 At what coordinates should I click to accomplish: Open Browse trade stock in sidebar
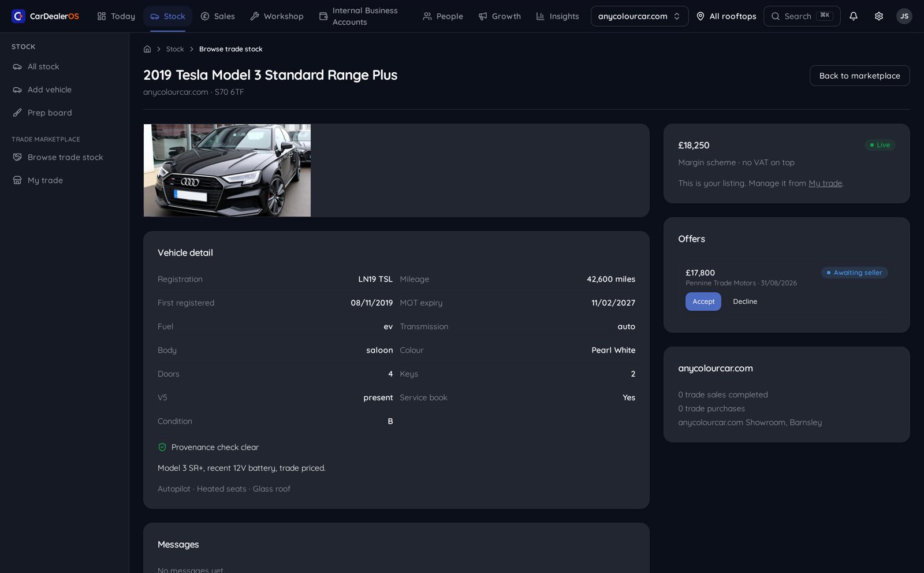click(64, 157)
